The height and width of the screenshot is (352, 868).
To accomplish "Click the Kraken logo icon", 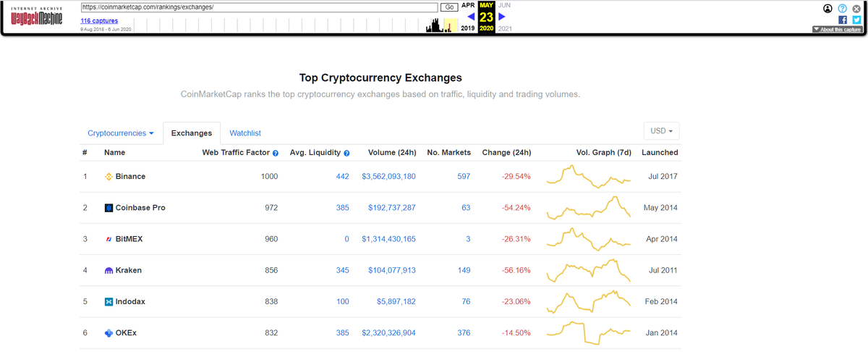I will coord(109,270).
